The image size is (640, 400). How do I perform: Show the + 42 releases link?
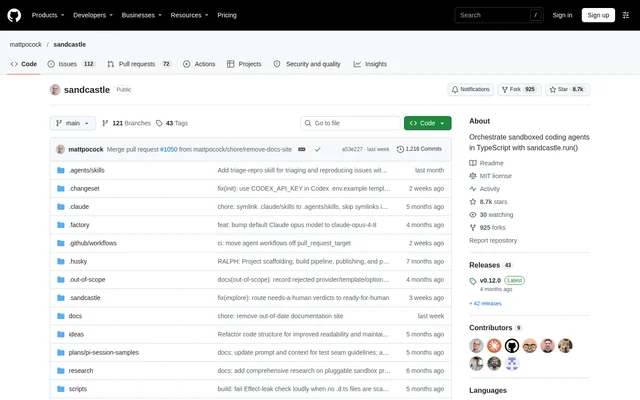coord(485,303)
